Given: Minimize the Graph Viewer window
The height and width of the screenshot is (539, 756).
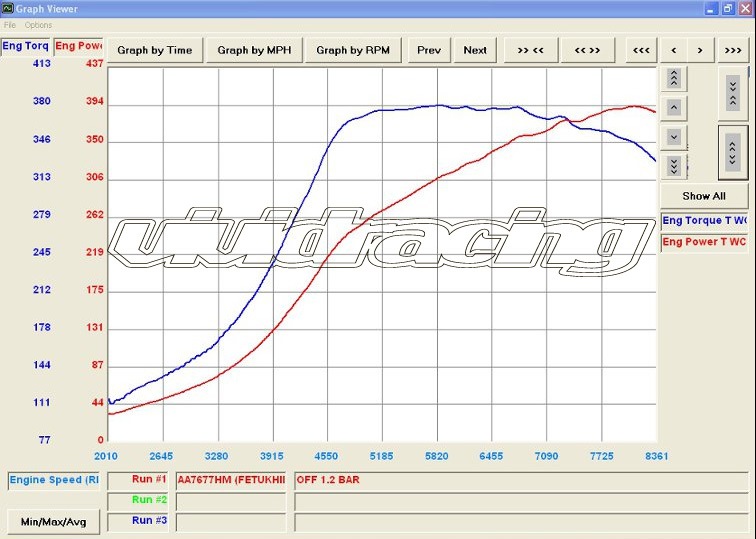Looking at the screenshot, I should (711, 8).
